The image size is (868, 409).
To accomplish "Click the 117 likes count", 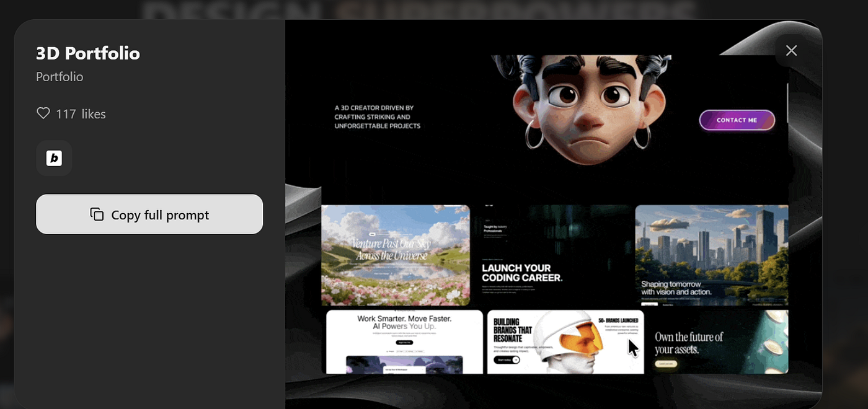I will click(x=81, y=114).
